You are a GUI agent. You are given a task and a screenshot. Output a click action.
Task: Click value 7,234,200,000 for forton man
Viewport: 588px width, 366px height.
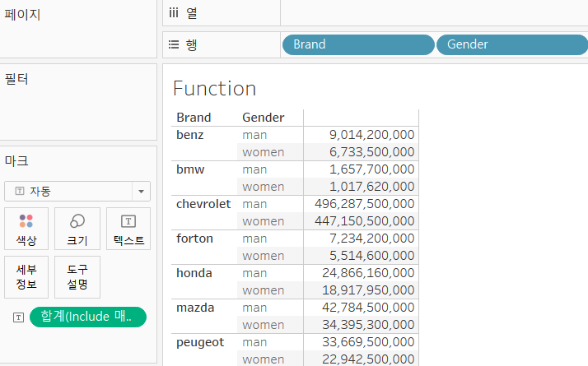tap(371, 239)
